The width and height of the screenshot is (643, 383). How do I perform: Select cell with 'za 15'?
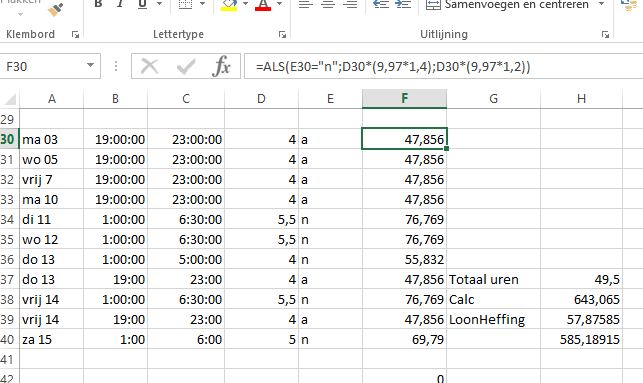coord(52,340)
